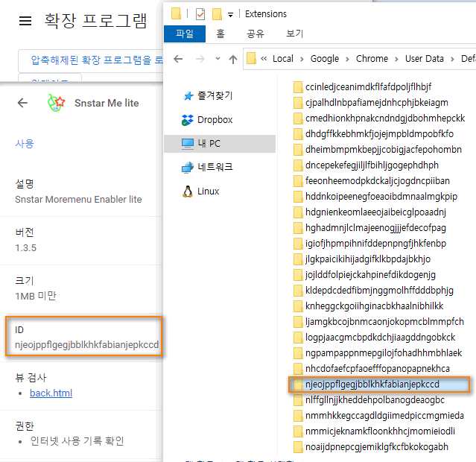
Task: Expand the chevron after Google breadcrumb
Action: click(x=347, y=59)
